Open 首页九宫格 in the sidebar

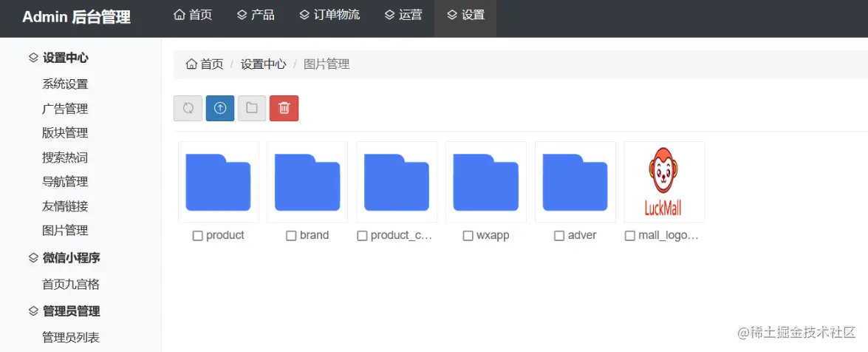click(71, 285)
